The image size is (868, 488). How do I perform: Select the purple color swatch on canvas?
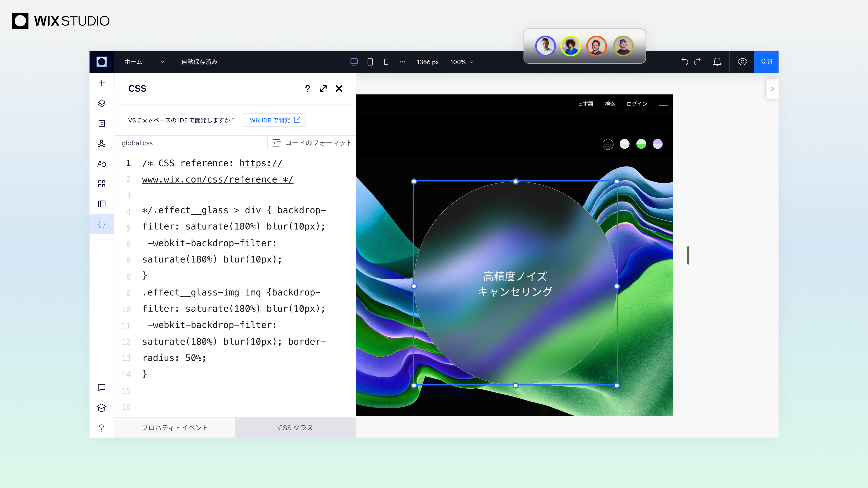(657, 144)
